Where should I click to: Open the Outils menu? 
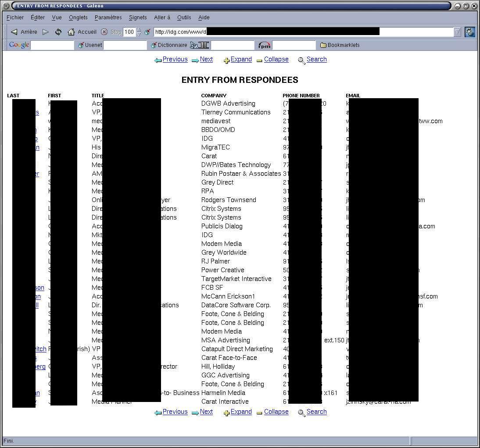(184, 18)
